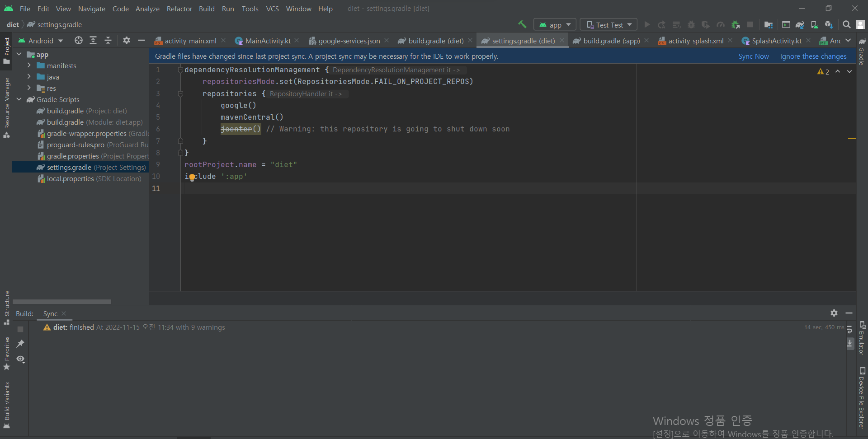Expand the manifests folder
Screen dimensions: 868x439
tap(29, 65)
